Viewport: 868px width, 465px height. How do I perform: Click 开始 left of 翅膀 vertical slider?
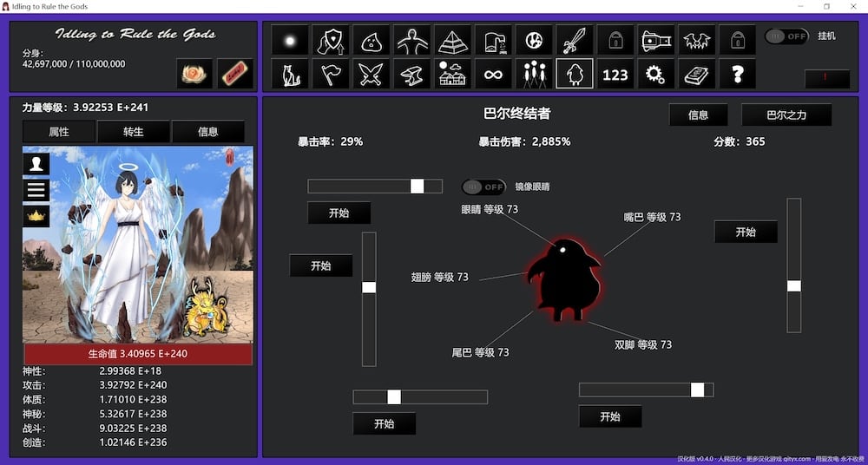(321, 265)
